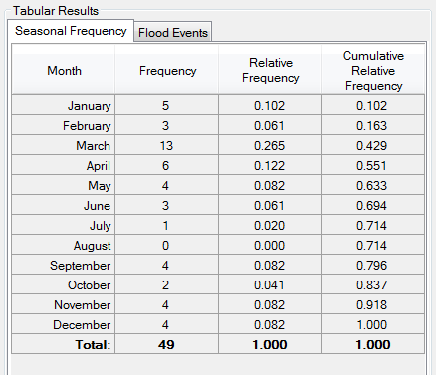Click the Frequency column header
The height and width of the screenshot is (375, 436).
coord(167,70)
